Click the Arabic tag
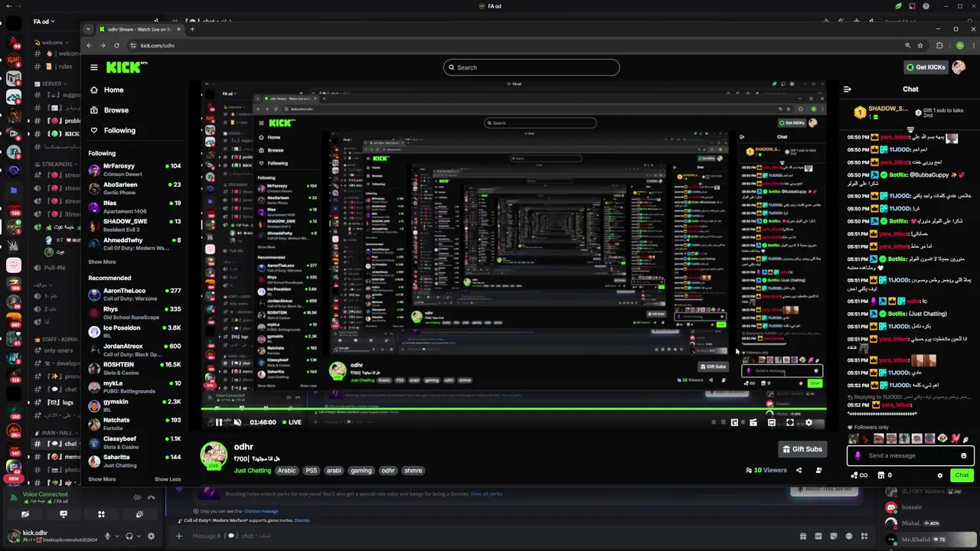Screen dimensions: 980x551 pyautogui.click(x=286, y=471)
